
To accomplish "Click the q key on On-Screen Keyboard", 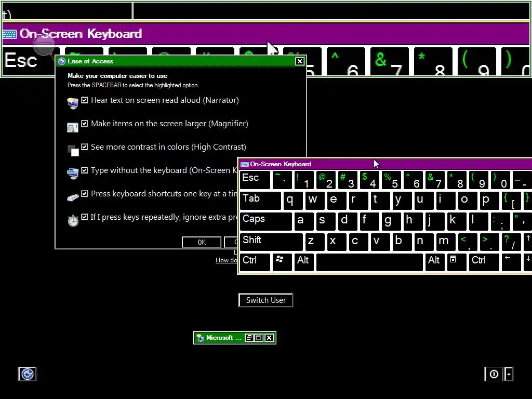I will click(x=293, y=201).
